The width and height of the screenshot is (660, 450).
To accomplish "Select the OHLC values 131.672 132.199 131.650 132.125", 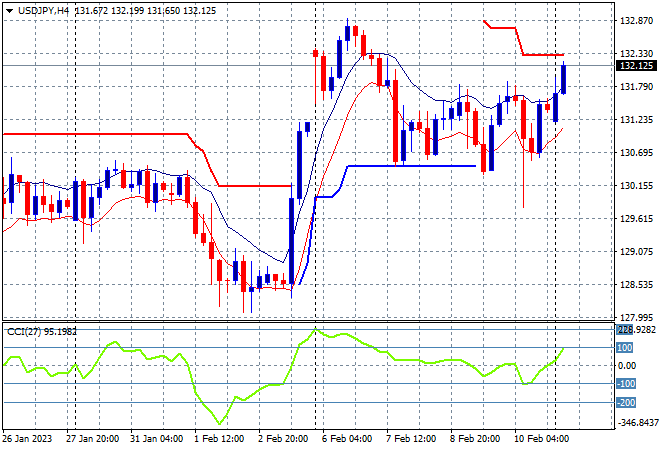I will (x=145, y=11).
